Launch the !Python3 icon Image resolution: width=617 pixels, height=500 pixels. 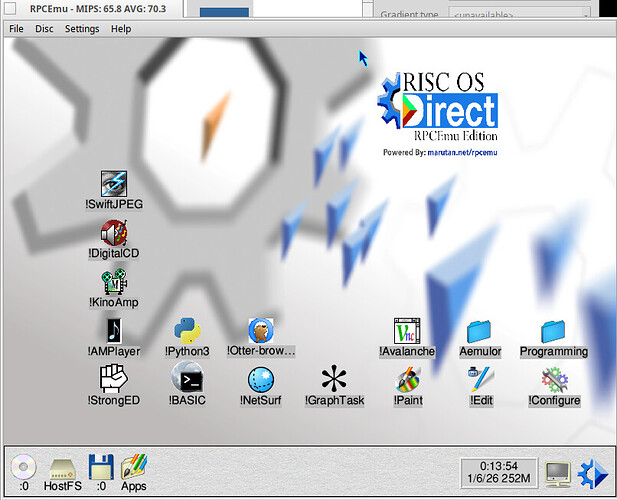[x=187, y=330]
